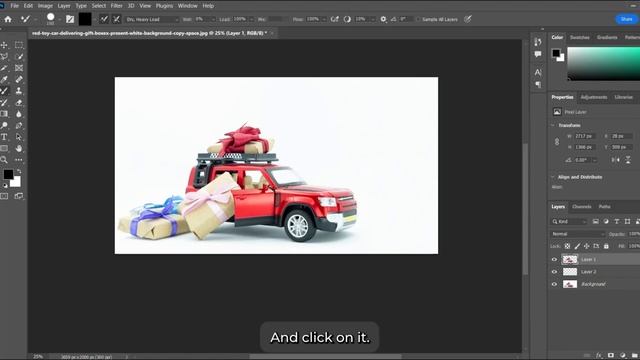Select the Zoom tool magnifier

tap(4, 160)
